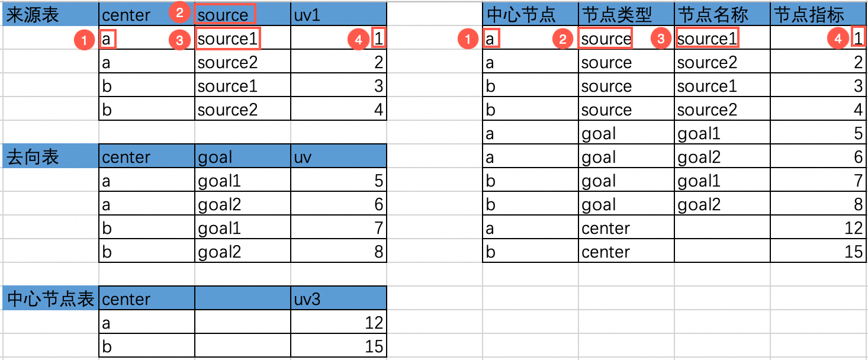Image resolution: width=868 pixels, height=360 pixels.
Task: Click the 节点名称 header cell
Action: [x=722, y=15]
